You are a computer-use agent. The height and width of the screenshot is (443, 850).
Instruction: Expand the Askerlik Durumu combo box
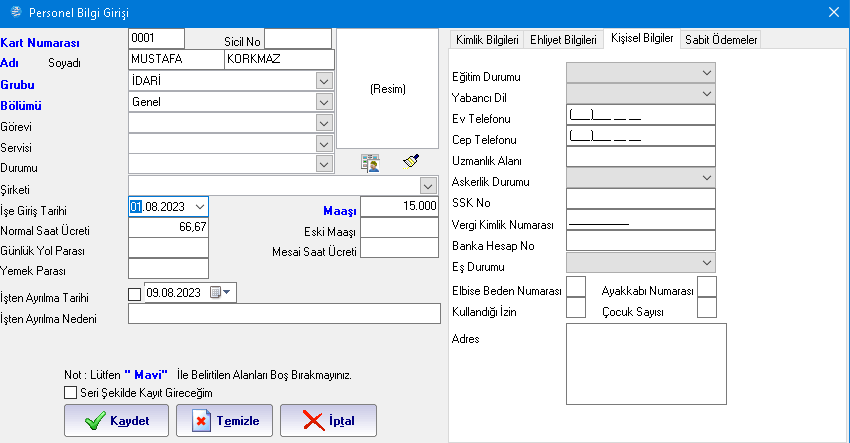[706, 178]
